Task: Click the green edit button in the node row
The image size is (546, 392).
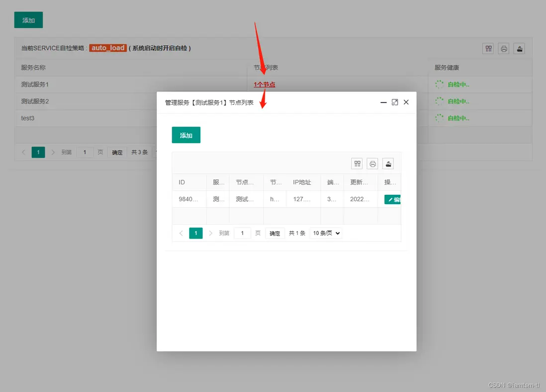Action: [x=392, y=199]
